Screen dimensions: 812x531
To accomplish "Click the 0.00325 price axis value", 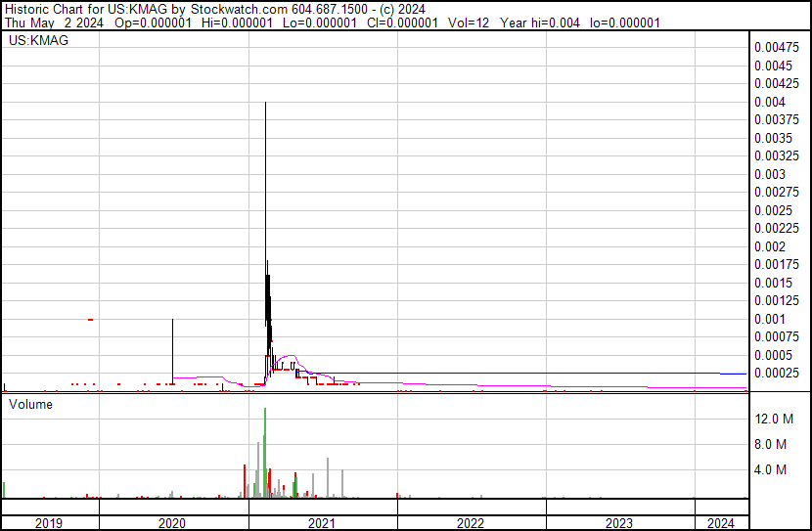I will (x=777, y=155).
